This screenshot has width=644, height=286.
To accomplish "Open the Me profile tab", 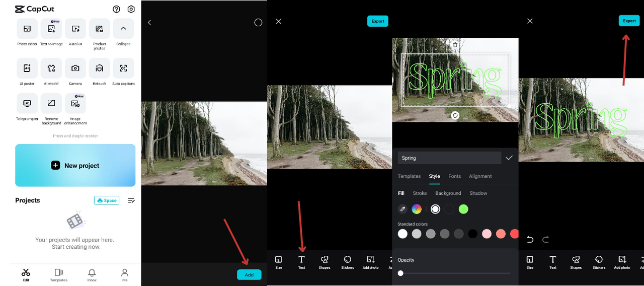I will click(x=125, y=275).
